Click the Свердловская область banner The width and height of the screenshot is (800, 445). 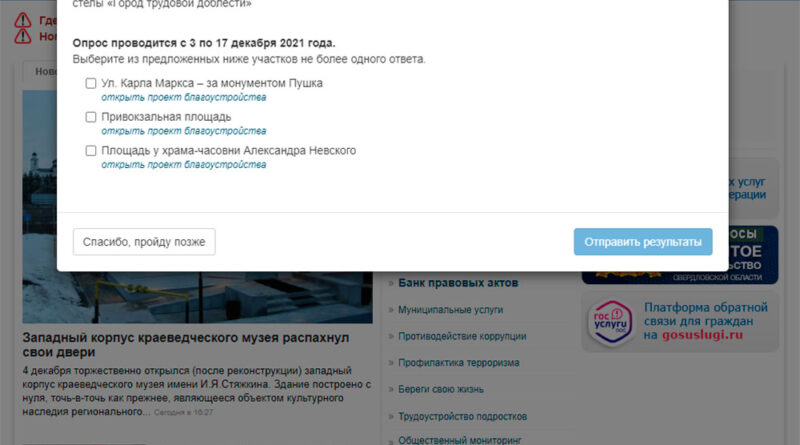(680, 277)
